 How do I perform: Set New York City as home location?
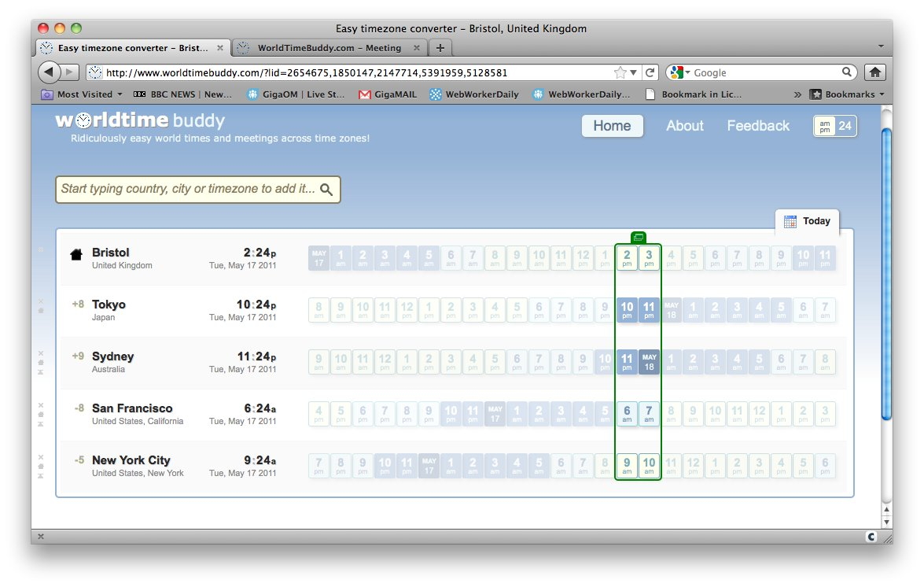tap(41, 466)
